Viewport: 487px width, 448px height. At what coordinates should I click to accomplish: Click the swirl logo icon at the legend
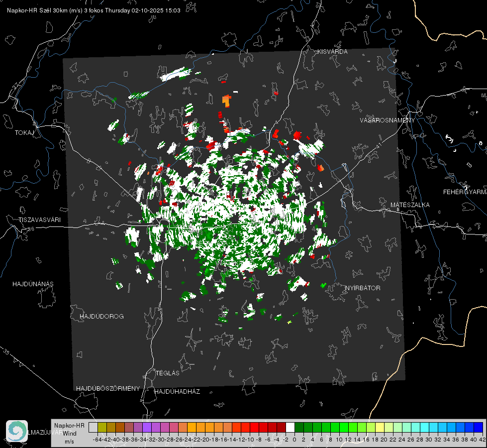pos(17,431)
